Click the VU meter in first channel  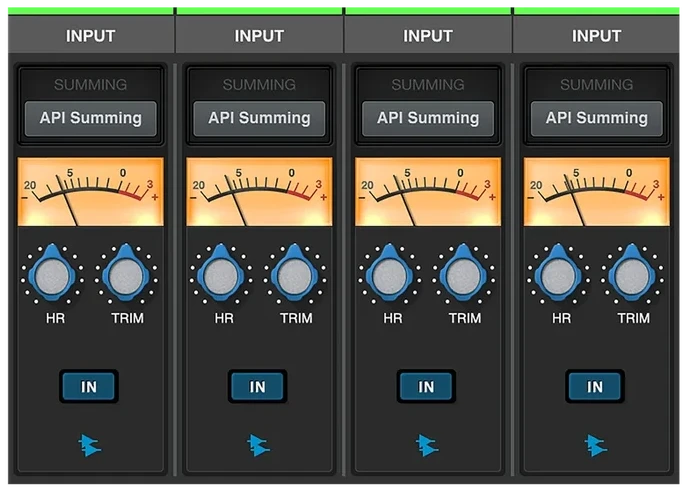[91, 192]
